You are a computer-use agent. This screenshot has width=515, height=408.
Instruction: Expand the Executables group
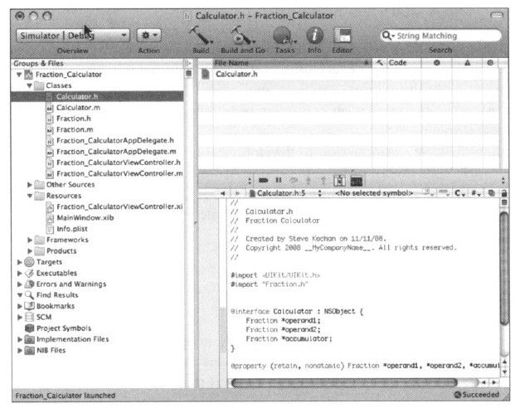click(x=19, y=273)
